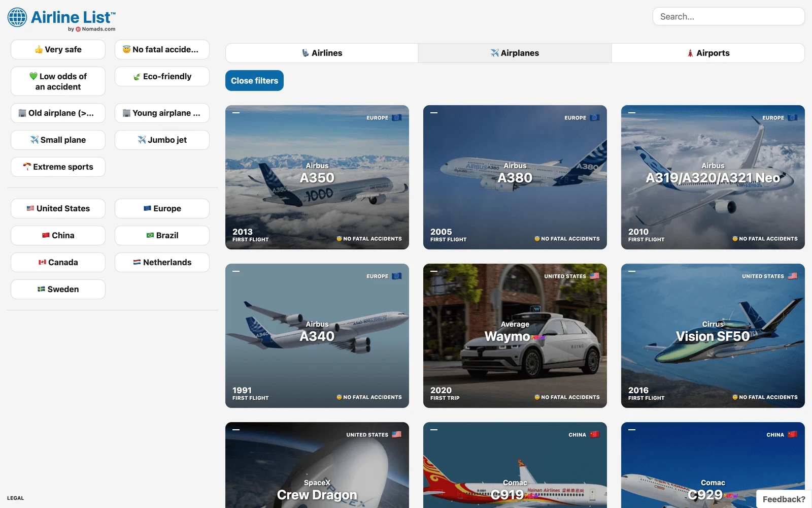
Task: Click the minus icon on the Crew Dragon card
Action: point(236,430)
